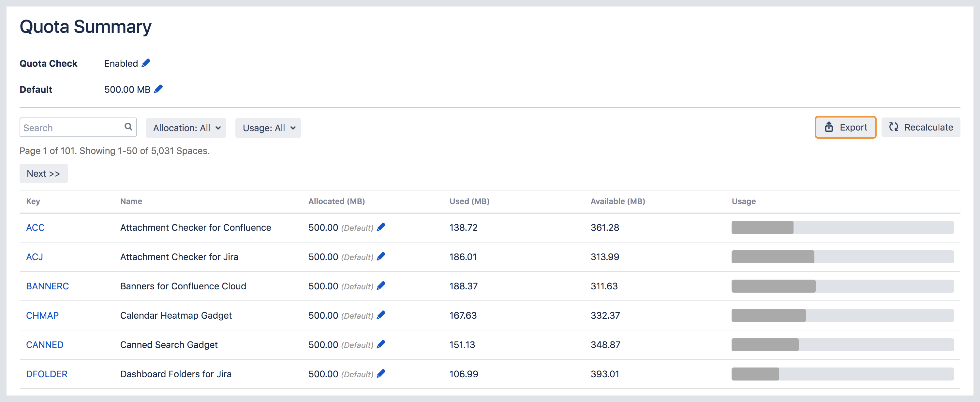This screenshot has width=980, height=402.
Task: Go to Next page of spaces
Action: (43, 173)
